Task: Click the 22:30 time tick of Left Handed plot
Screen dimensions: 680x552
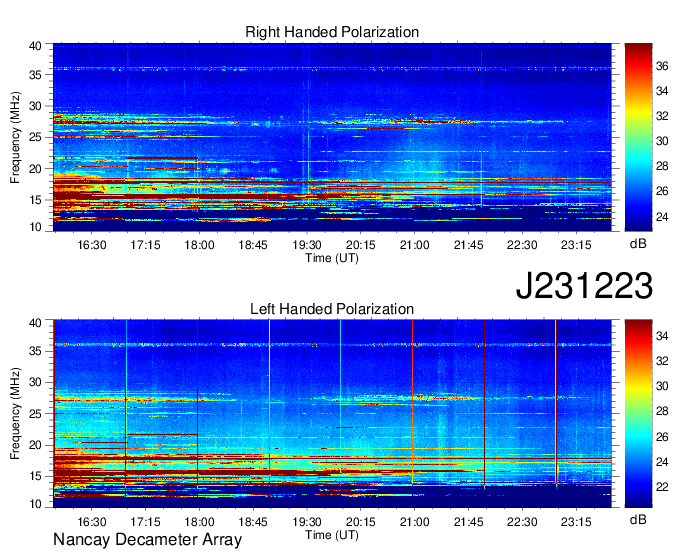Action: point(522,522)
